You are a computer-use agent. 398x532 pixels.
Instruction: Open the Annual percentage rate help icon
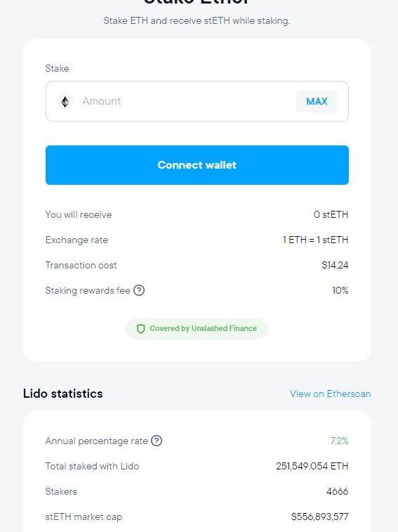click(157, 441)
